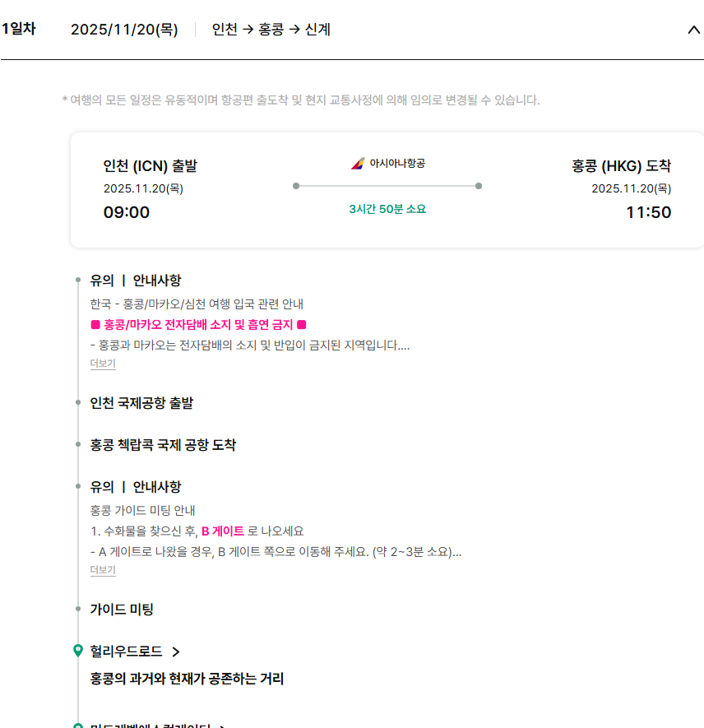Click the timeline dot beside 가이드 미팅
Screen dimensions: 704x728
point(78,610)
